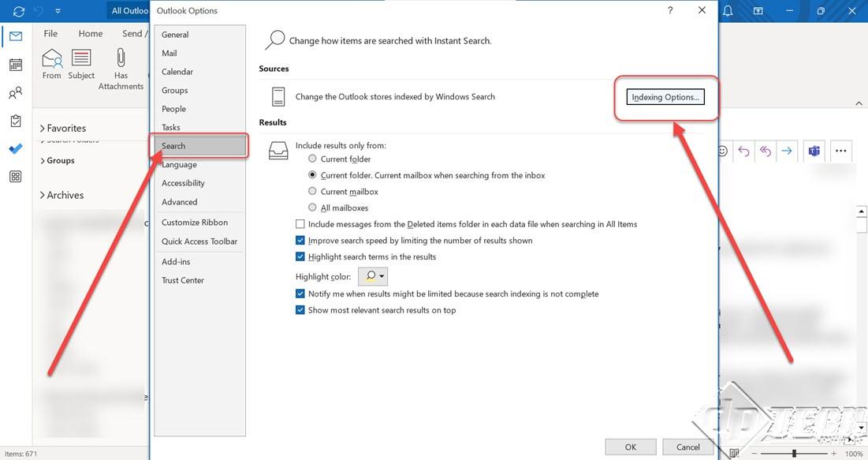Click the zoom slider handle in status bar
868x460 pixels.
(x=795, y=454)
